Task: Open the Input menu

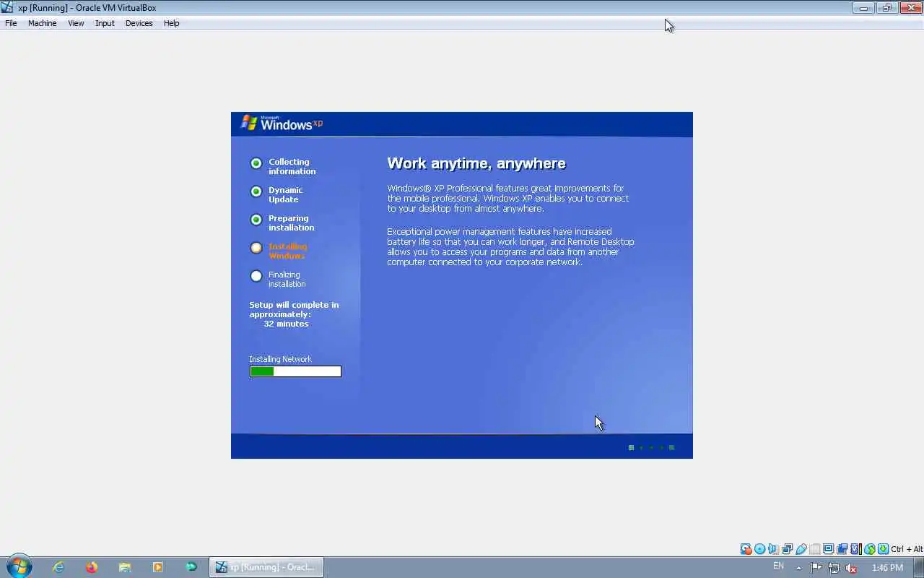Action: (105, 23)
